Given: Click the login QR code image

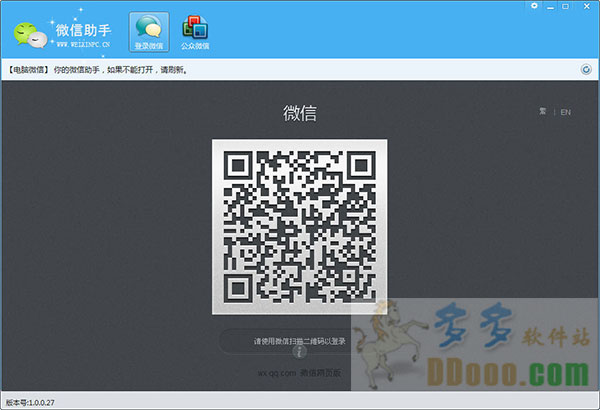Looking at the screenshot, I should pos(299,227).
